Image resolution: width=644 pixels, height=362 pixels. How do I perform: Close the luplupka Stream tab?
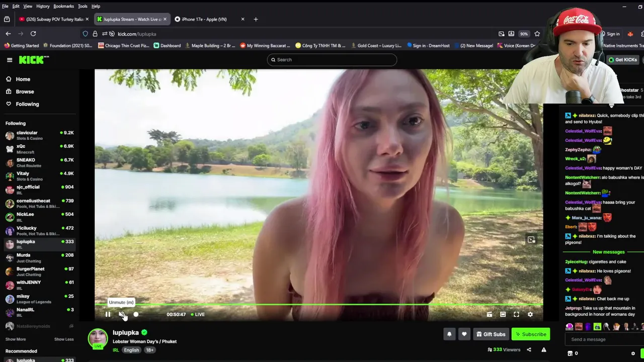pyautogui.click(x=165, y=19)
